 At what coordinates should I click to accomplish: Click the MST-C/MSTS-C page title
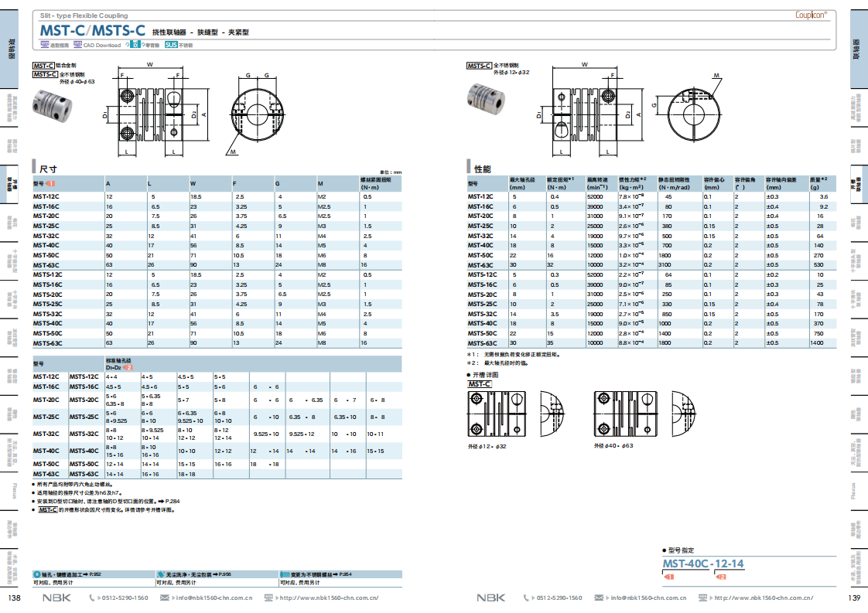pos(92,30)
